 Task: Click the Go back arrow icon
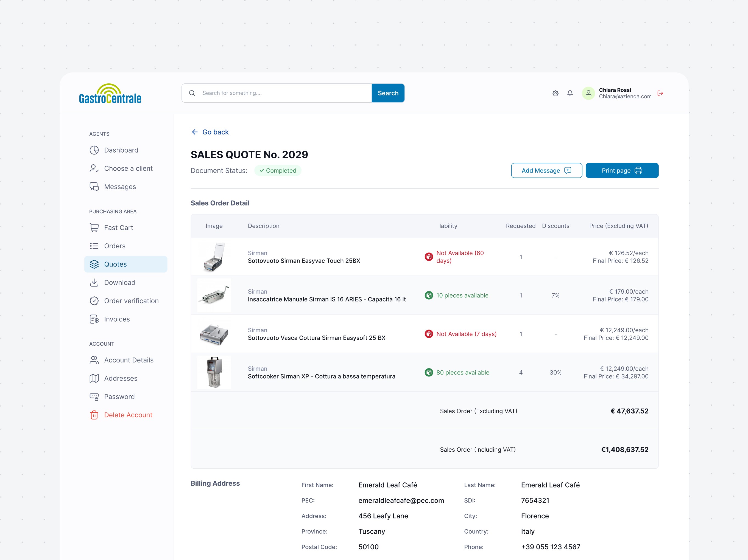(195, 132)
